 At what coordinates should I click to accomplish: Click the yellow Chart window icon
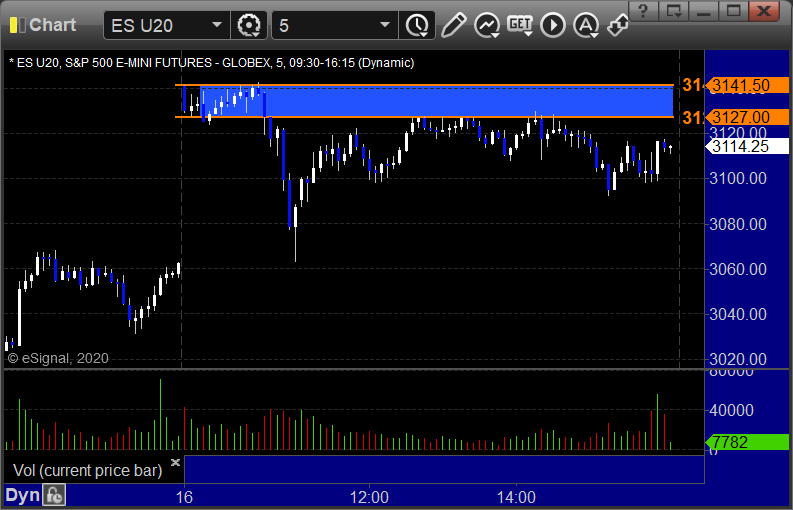pyautogui.click(x=17, y=25)
